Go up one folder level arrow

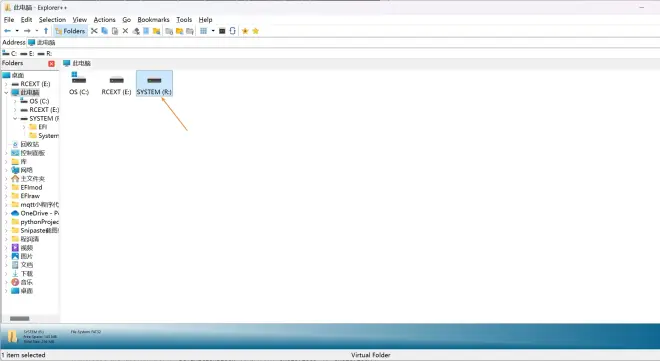[x=46, y=31]
